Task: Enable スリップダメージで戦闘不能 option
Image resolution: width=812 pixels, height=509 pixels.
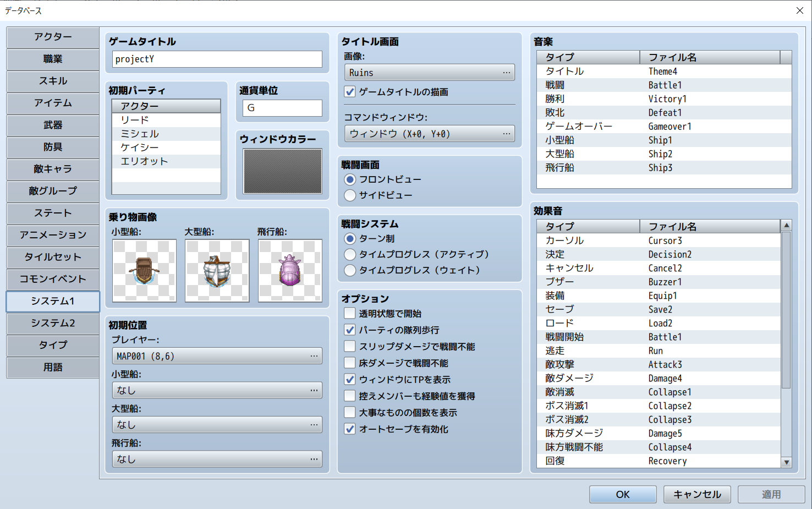Action: pyautogui.click(x=350, y=347)
